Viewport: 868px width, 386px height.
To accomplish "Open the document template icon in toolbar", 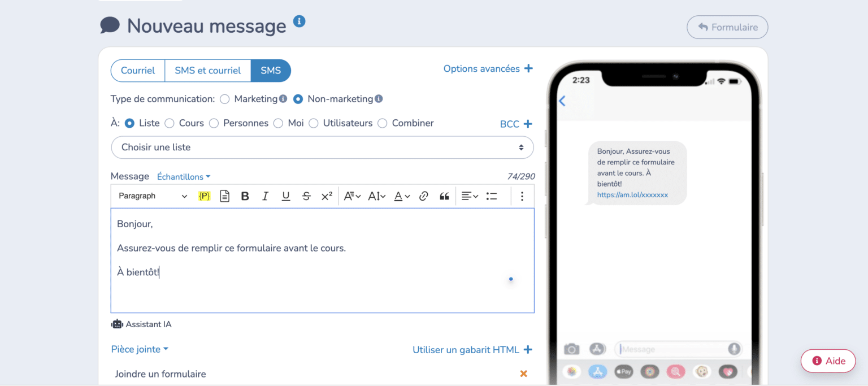I will click(x=224, y=196).
